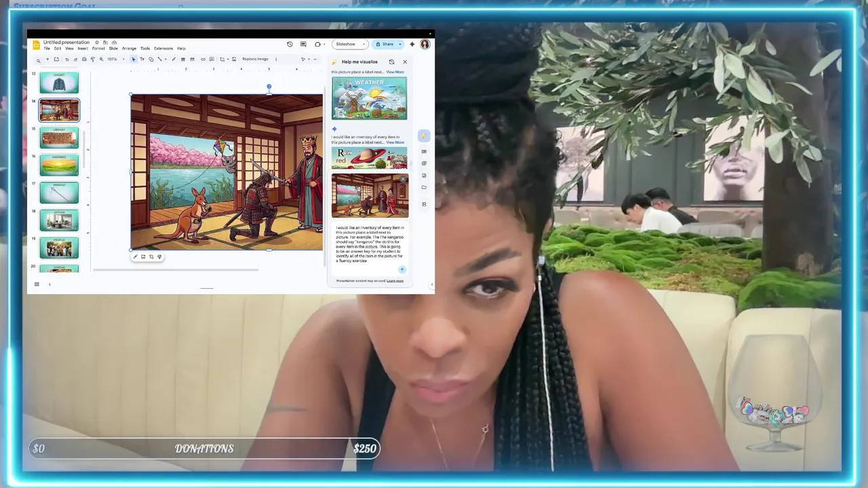This screenshot has height=488, width=868.
Task: Open the Insert menu
Action: pyautogui.click(x=83, y=49)
